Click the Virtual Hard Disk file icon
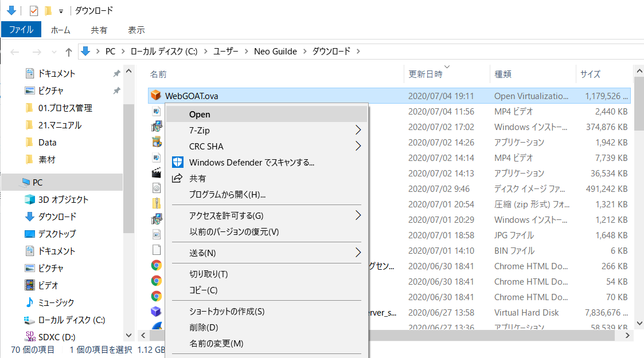This screenshot has width=644, height=358. pyautogui.click(x=156, y=312)
